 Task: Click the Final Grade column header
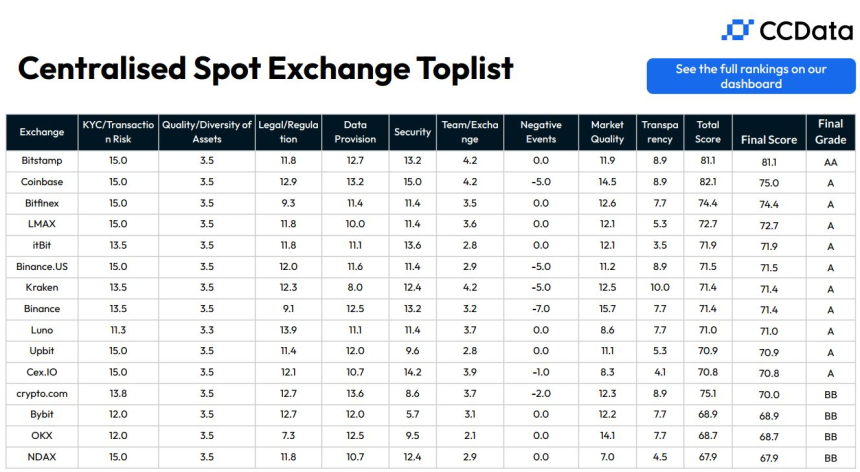830,132
